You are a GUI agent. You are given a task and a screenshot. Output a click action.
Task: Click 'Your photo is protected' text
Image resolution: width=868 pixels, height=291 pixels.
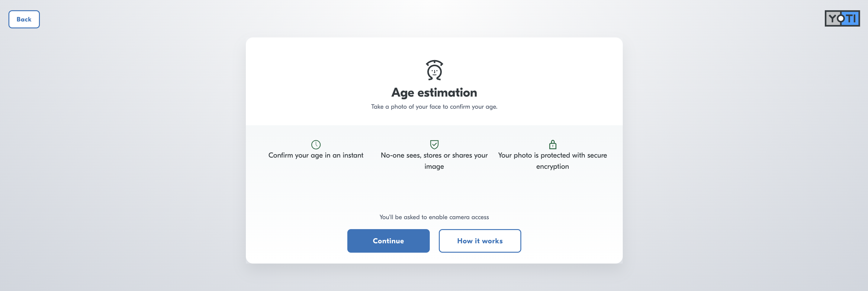tap(553, 155)
